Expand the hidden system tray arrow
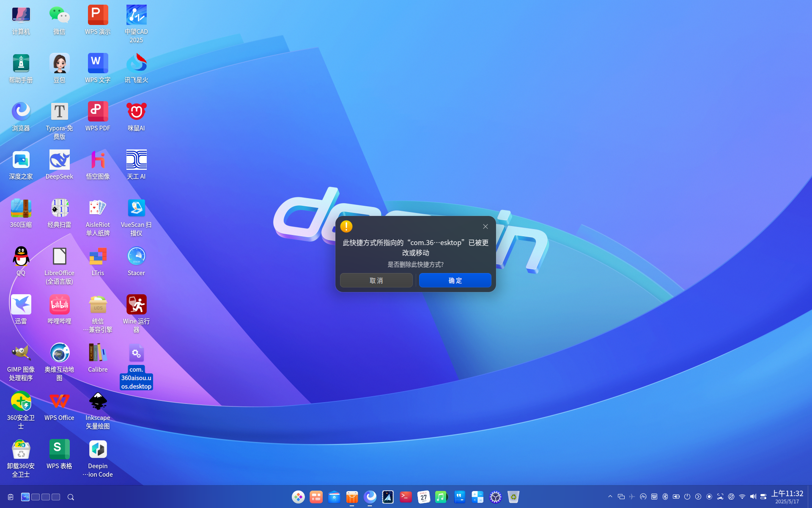The width and height of the screenshot is (812, 508). pos(610,497)
